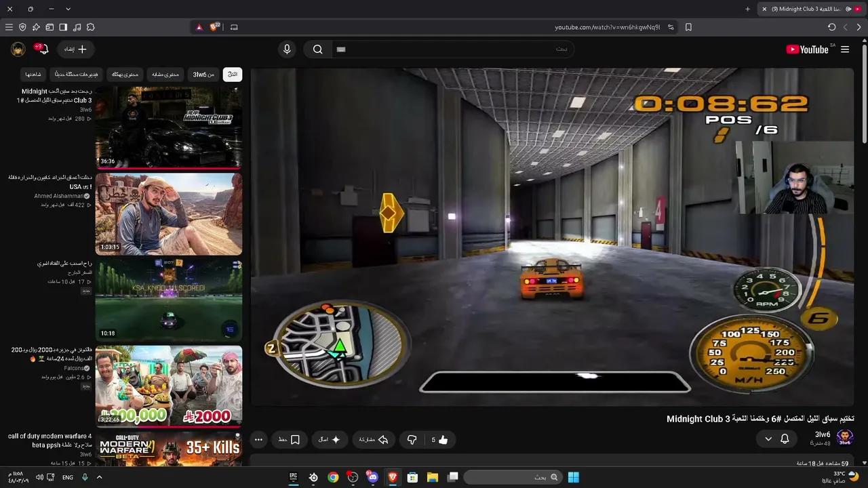Click the youtube.com address bar URL
This screenshot has width=868, height=488.
pos(607,27)
